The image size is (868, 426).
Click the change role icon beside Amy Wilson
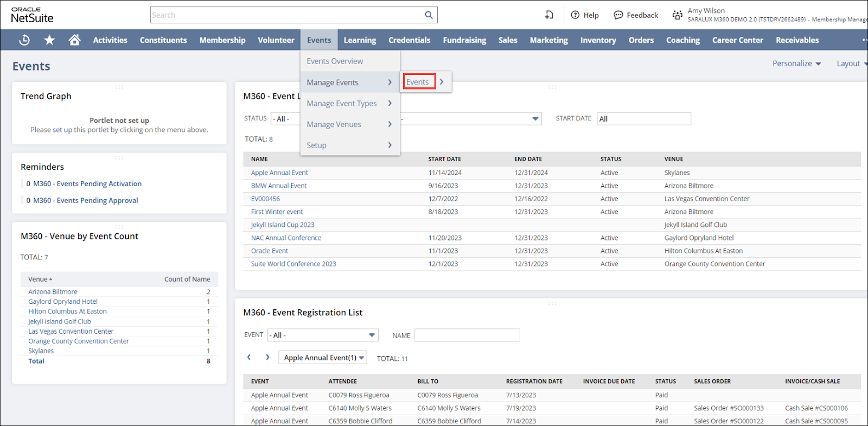[677, 15]
